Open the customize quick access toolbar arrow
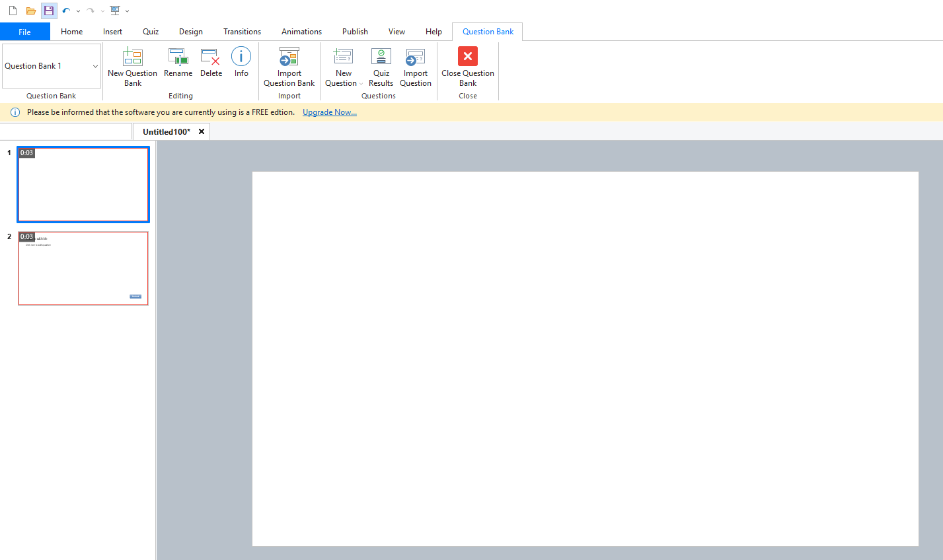943x560 pixels. point(127,11)
